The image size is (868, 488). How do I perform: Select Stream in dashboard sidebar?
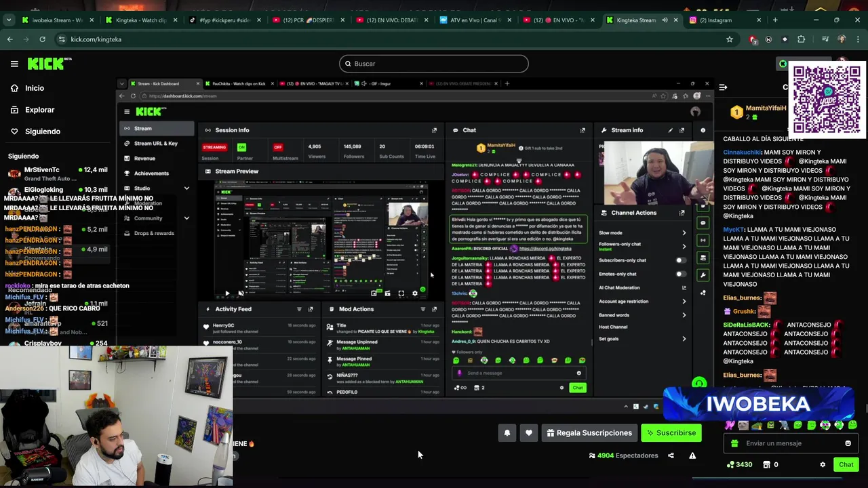pyautogui.click(x=157, y=128)
